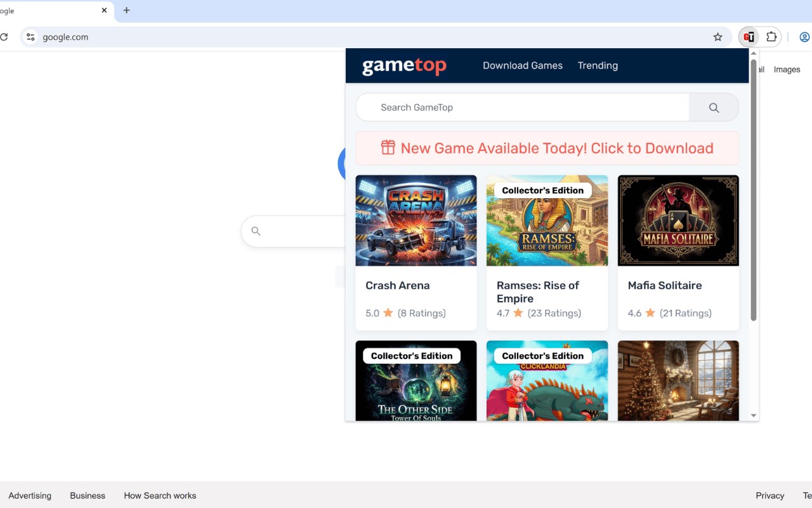Open the Advertising footer link
Screen dimensions: 812x508
click(30, 495)
